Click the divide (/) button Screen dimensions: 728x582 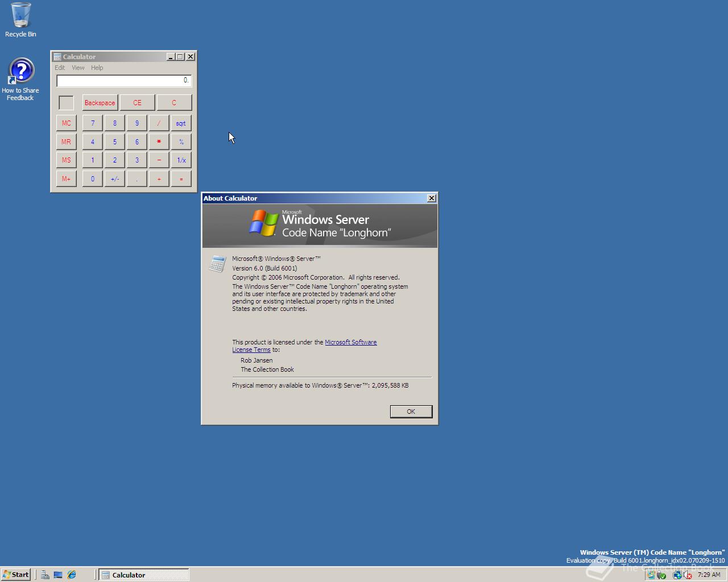point(159,123)
